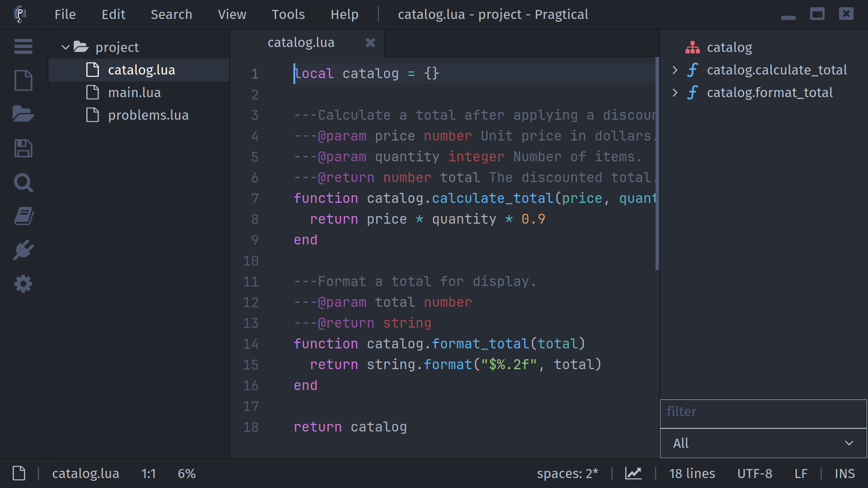Click the chart icon in status bar
The height and width of the screenshot is (488, 868).
pyautogui.click(x=633, y=473)
